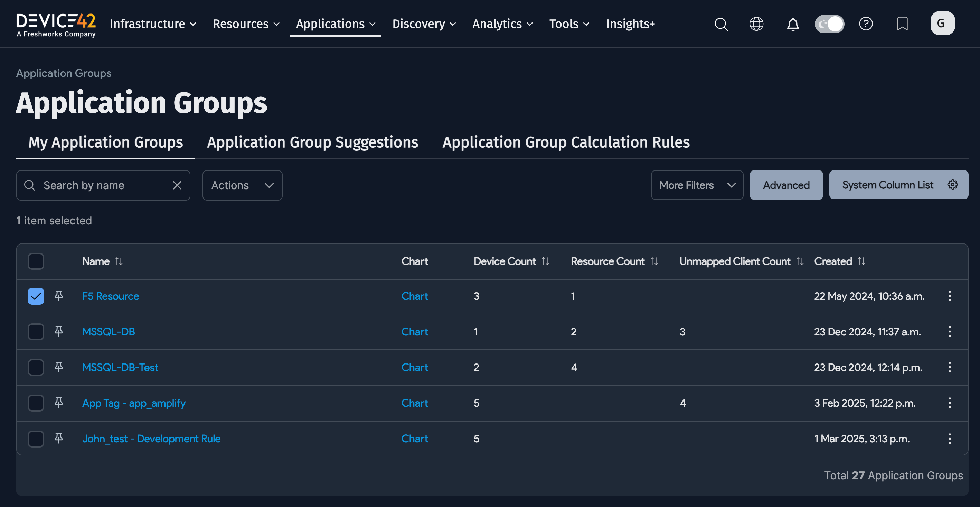Click the gear icon on System Column List
Viewport: 980px width, 507px height.
(x=953, y=185)
